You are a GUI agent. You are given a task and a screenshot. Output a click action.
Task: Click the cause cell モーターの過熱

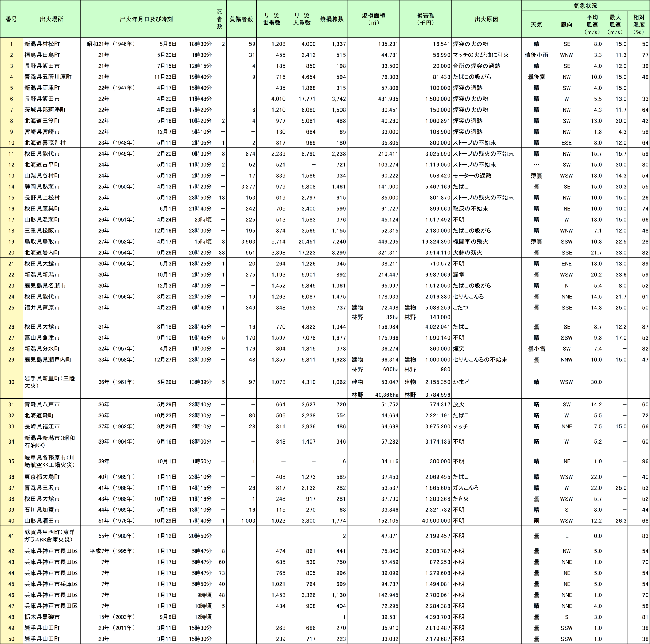tap(472, 176)
